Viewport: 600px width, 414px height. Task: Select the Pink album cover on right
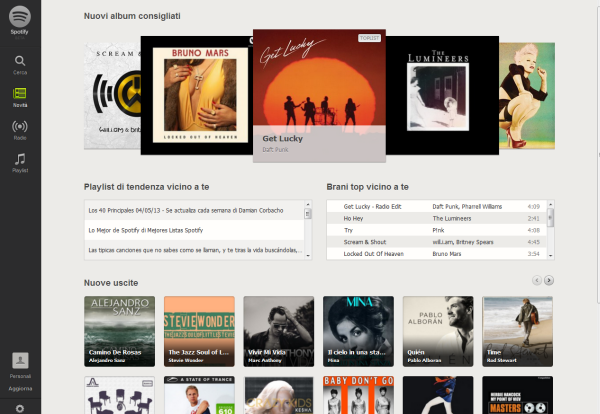(x=527, y=96)
